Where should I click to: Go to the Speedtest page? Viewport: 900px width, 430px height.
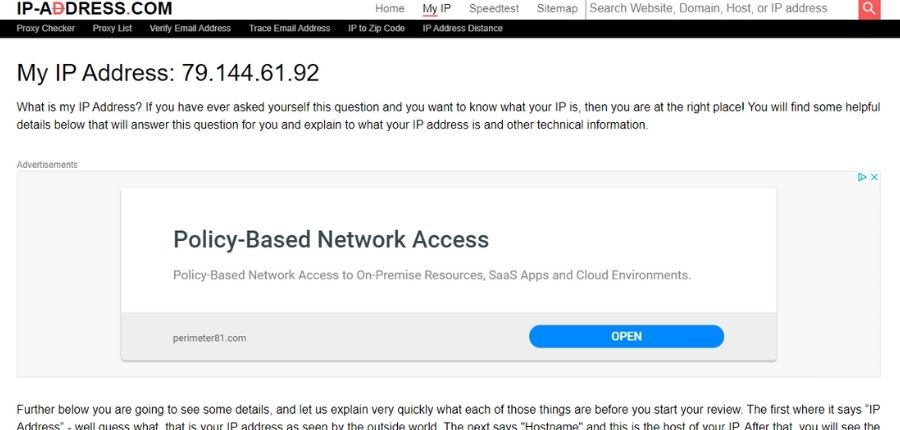pos(494,9)
